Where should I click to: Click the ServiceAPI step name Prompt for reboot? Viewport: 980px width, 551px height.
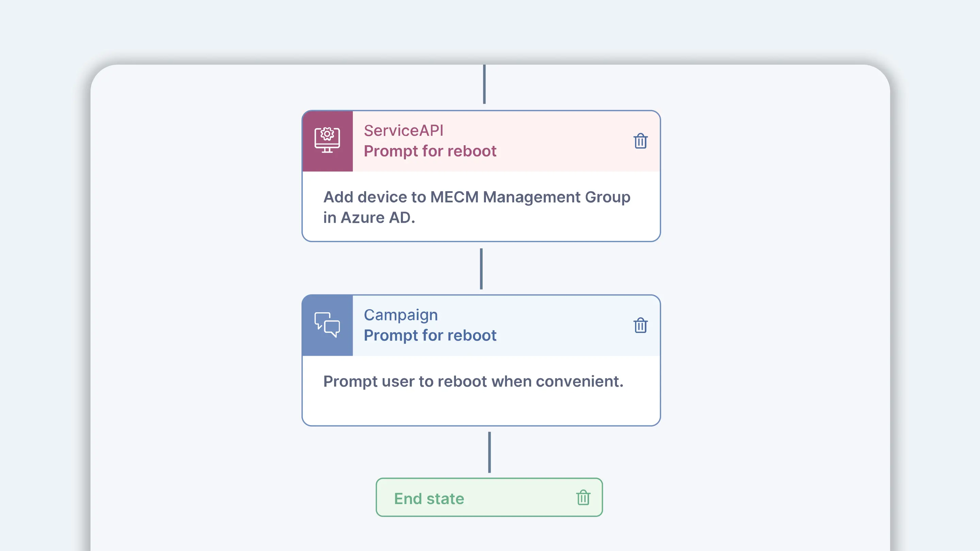coord(430,151)
